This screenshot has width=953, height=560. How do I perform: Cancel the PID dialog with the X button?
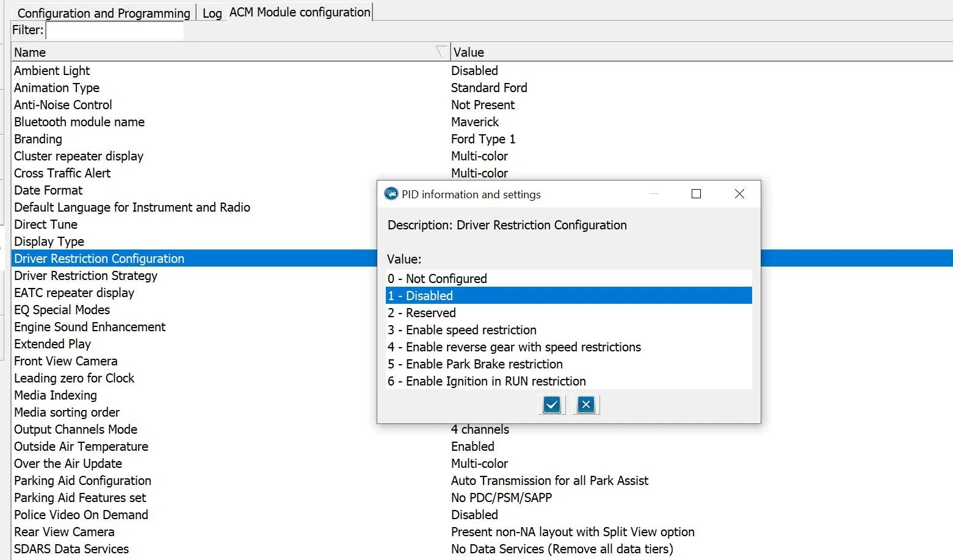[586, 404]
